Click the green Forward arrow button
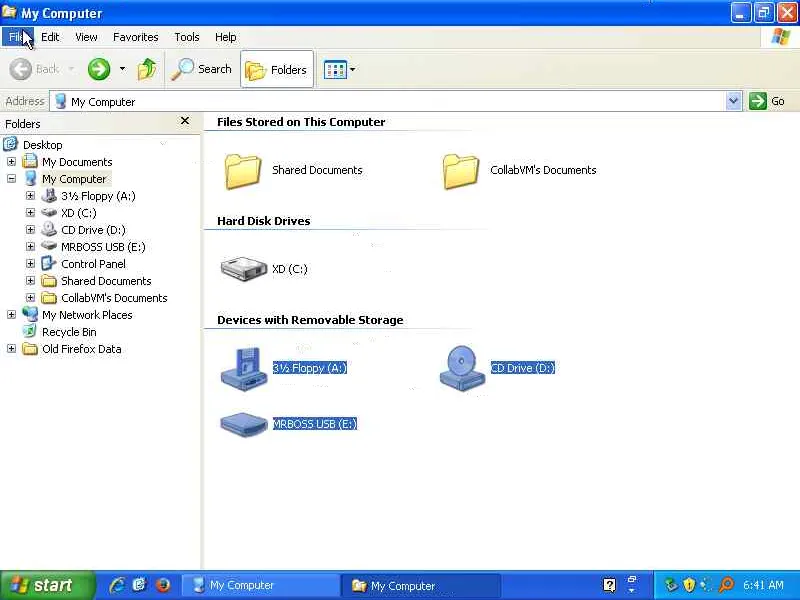 [99, 69]
